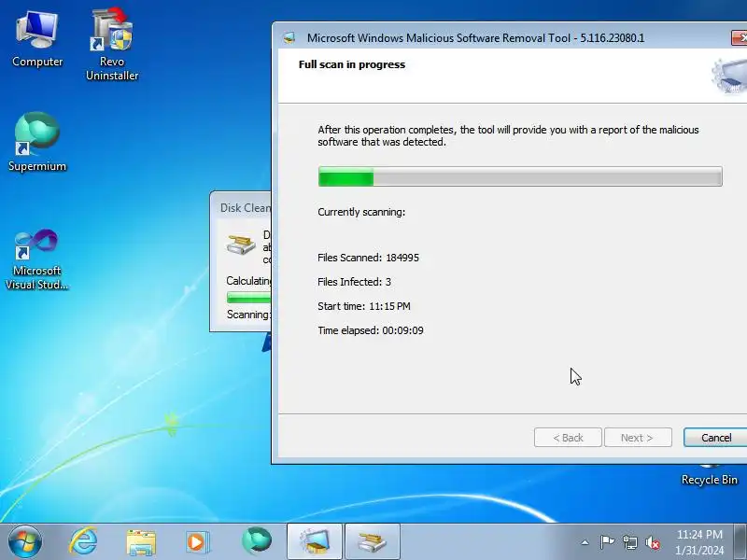This screenshot has width=747, height=560.
Task: Open the clock showing 11:24 PM
Action: coord(699,542)
